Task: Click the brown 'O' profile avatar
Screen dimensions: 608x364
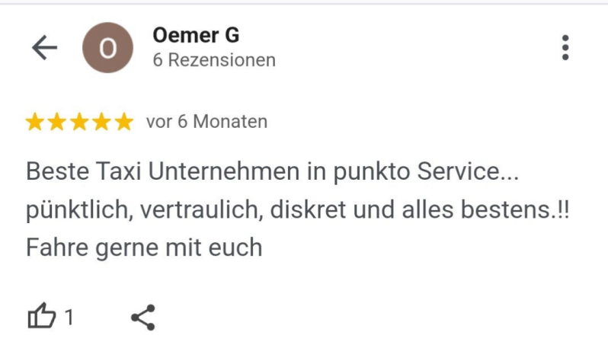Action: 107,48
